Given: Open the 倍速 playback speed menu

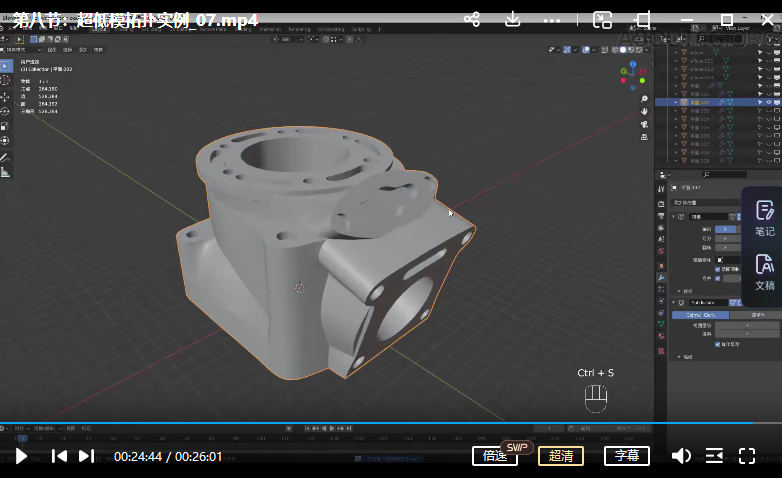Looking at the screenshot, I should click(x=495, y=456).
